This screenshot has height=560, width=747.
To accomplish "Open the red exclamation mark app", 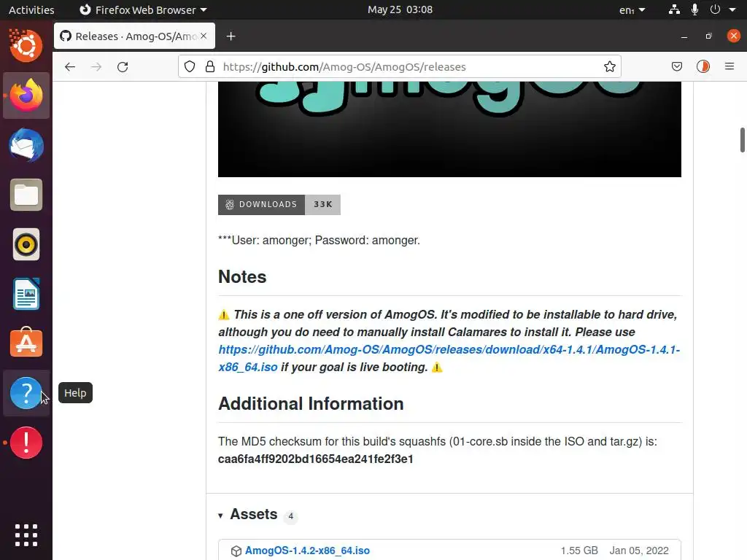I will click(26, 443).
